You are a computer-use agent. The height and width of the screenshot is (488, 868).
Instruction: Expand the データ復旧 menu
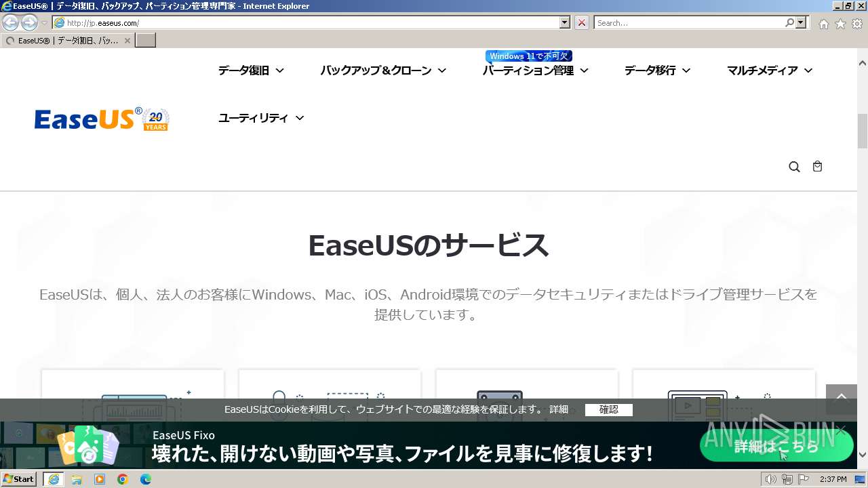point(251,70)
